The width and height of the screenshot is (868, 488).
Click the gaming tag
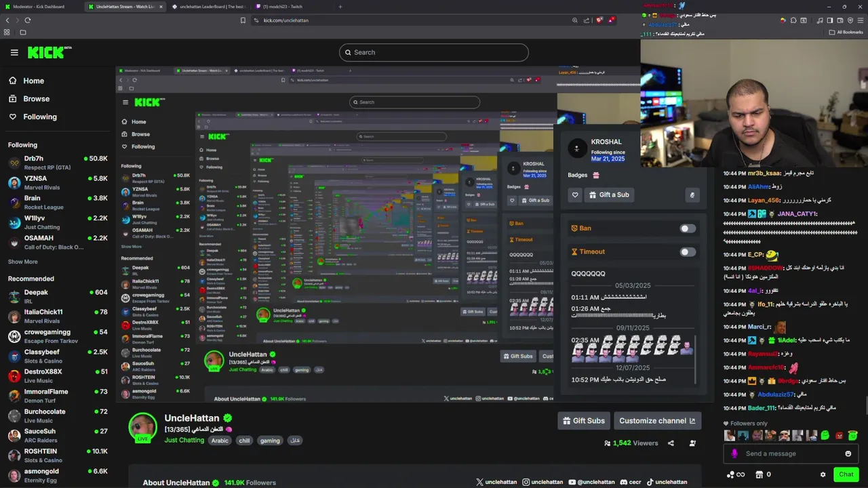[x=270, y=441]
